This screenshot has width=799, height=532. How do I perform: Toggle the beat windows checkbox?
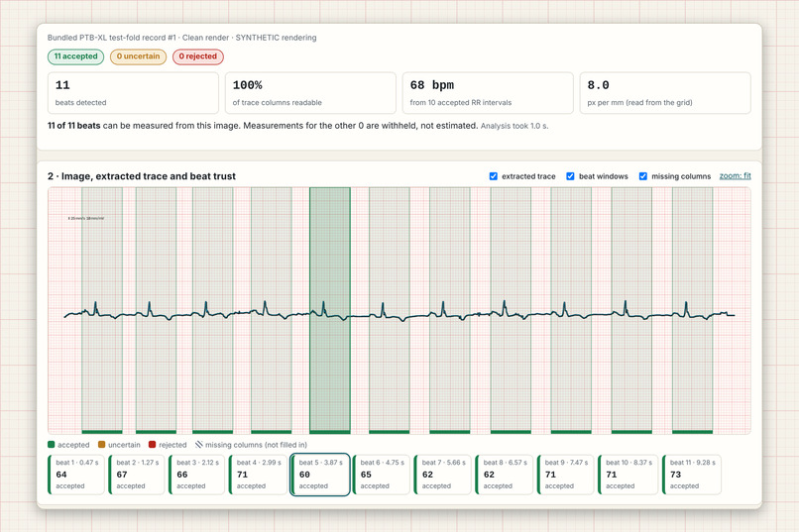570,176
